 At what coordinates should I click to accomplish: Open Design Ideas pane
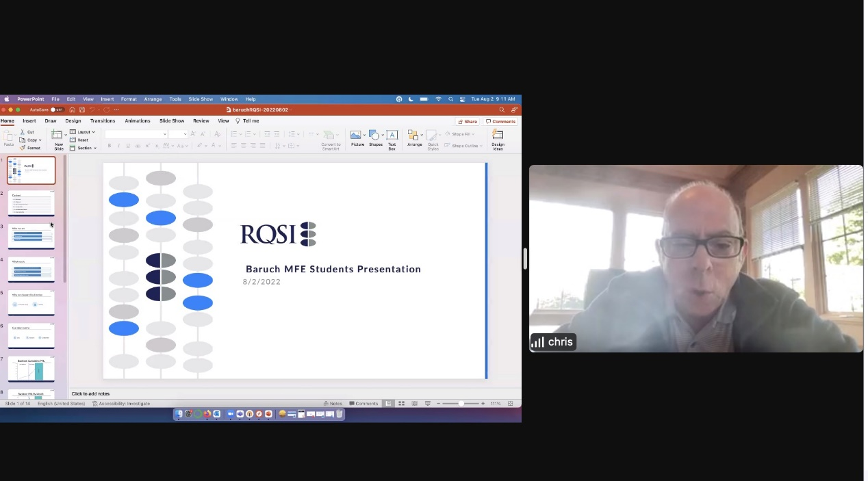tap(498, 140)
